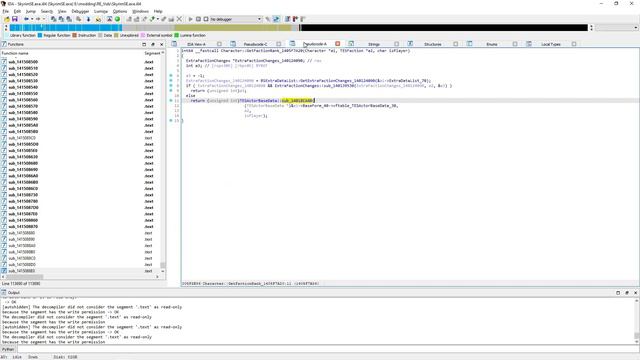Screen dimensions: 640x360
Task: Click the jump back arrow icon
Action: point(26,19)
